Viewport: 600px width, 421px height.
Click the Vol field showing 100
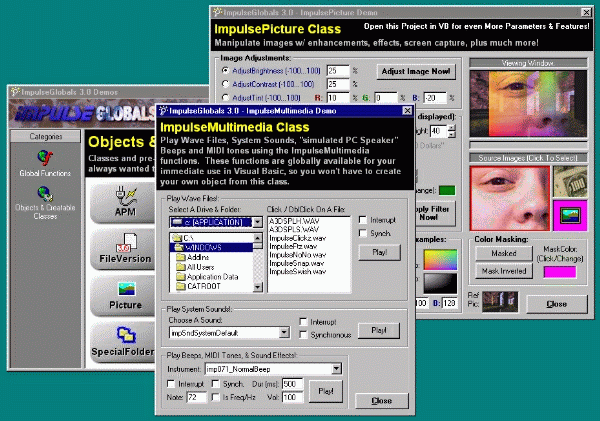293,397
